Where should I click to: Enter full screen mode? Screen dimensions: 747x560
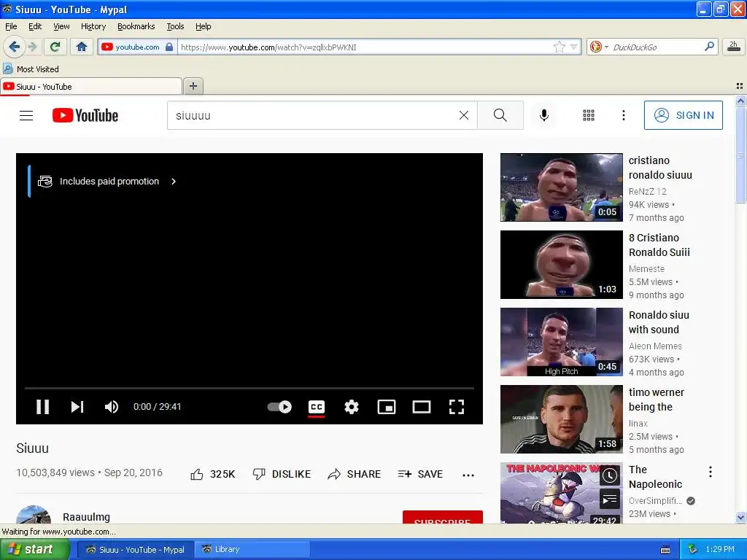click(x=457, y=407)
